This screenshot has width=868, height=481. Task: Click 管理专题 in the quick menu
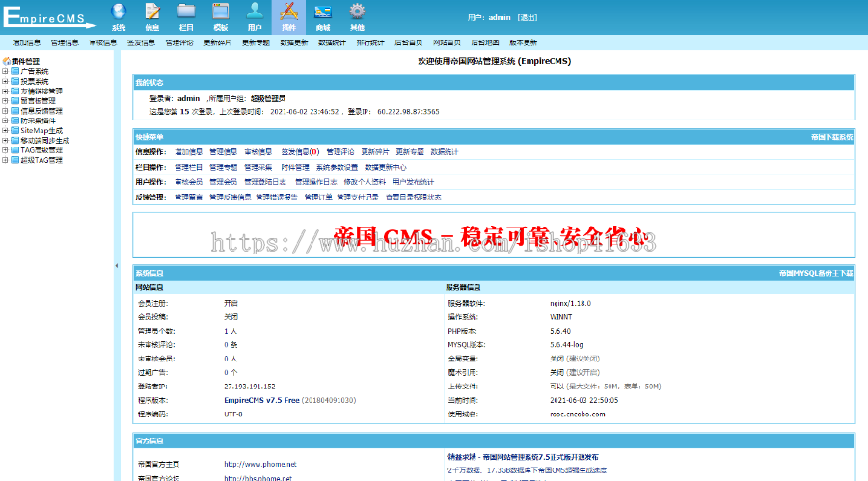tap(224, 167)
